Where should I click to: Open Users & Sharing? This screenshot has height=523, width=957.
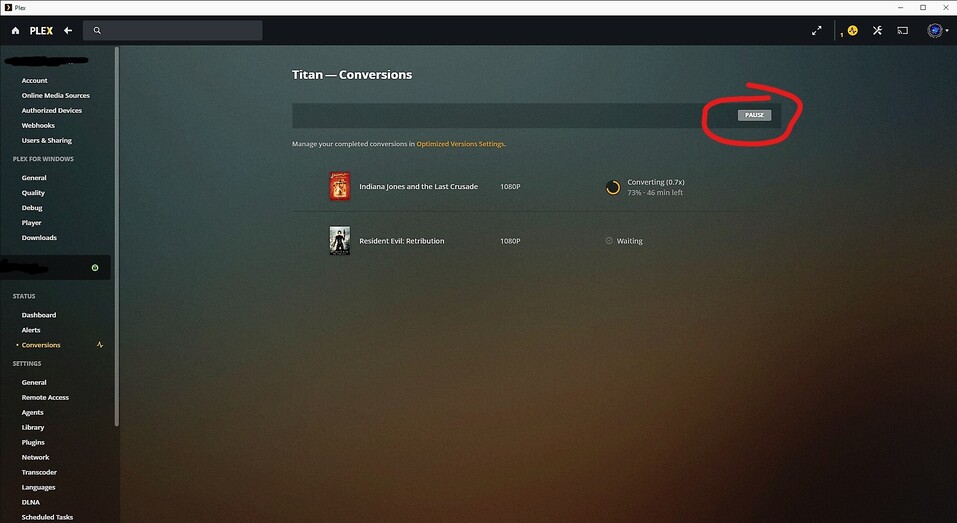(46, 140)
